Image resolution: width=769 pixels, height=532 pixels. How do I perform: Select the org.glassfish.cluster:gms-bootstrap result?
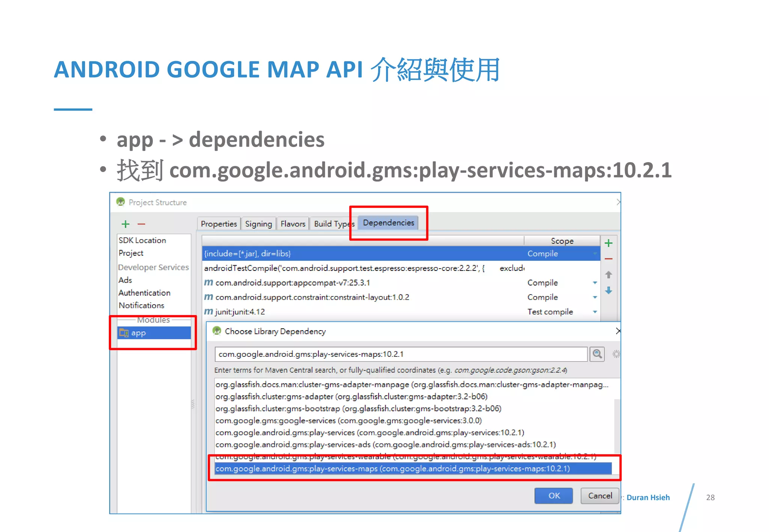coord(413,409)
